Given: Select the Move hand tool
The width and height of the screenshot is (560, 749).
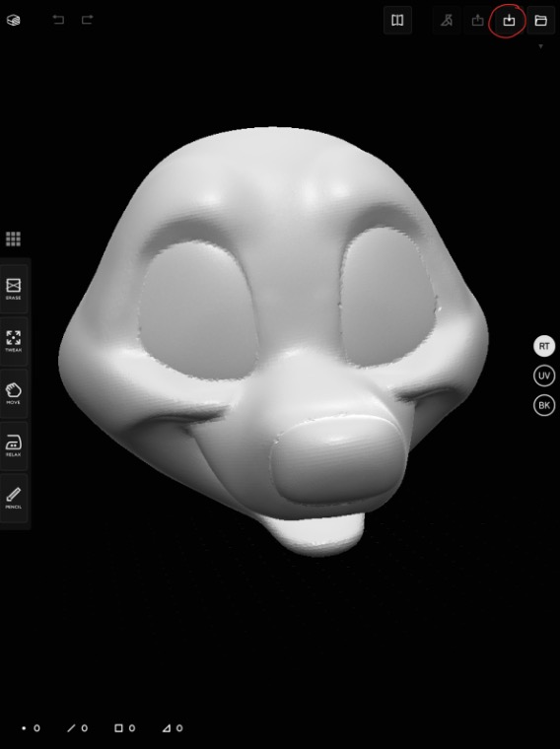Looking at the screenshot, I should coord(14,393).
